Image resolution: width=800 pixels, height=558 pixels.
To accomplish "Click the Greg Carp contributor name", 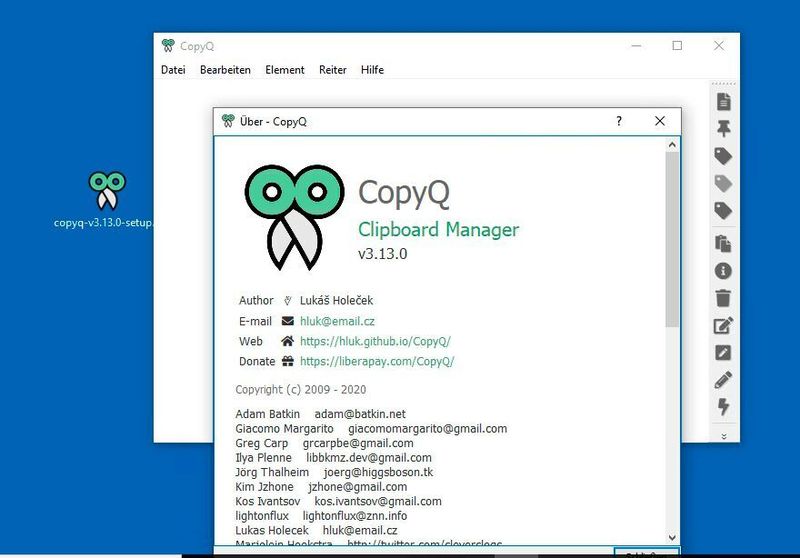I will click(x=262, y=443).
